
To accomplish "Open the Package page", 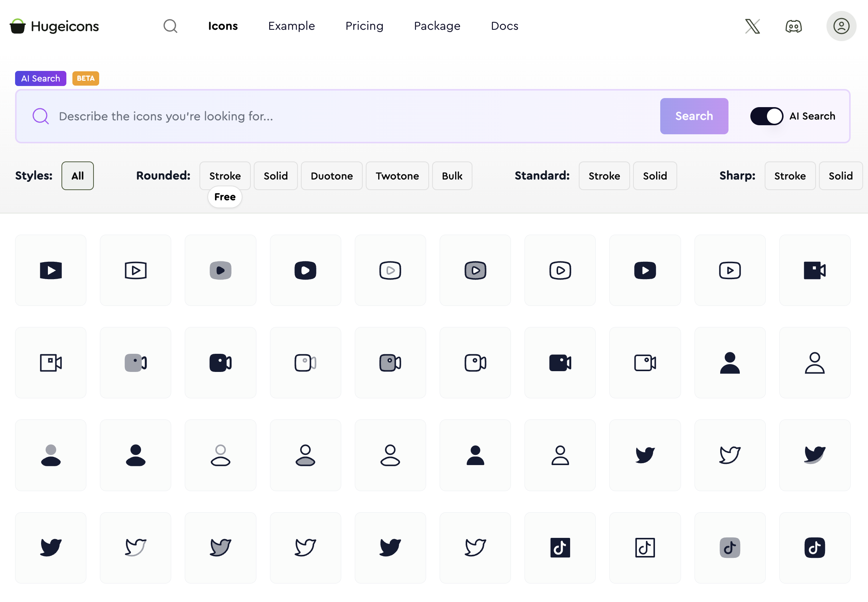I will [437, 26].
